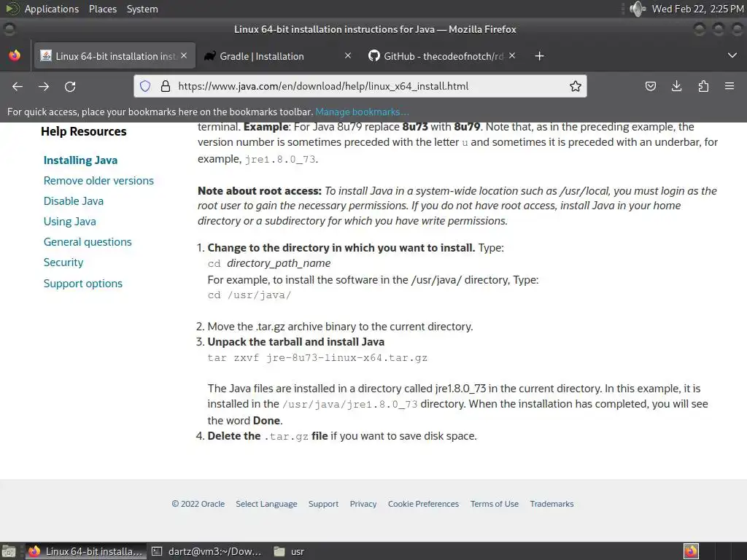Click the Firefox workspace switcher icon
This screenshot has width=747, height=560.
click(x=691, y=551)
